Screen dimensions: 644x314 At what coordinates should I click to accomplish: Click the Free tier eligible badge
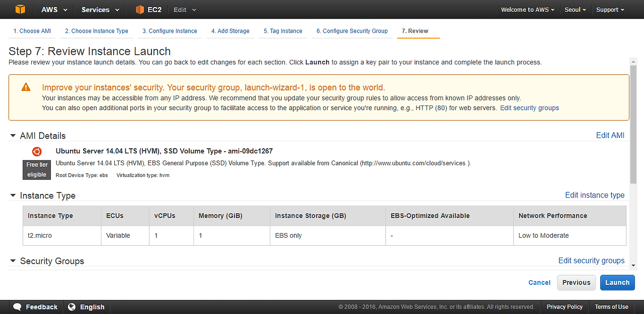37,170
